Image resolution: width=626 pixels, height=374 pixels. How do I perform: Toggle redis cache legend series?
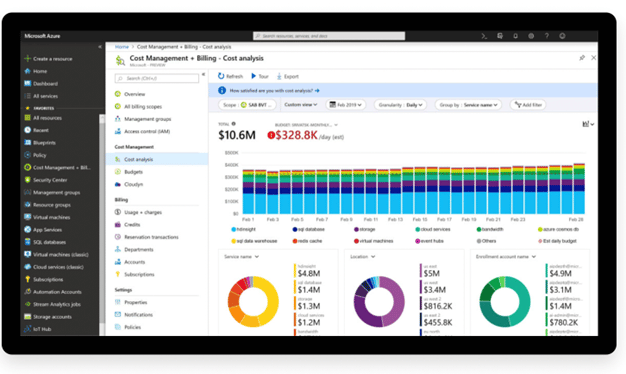(x=307, y=241)
